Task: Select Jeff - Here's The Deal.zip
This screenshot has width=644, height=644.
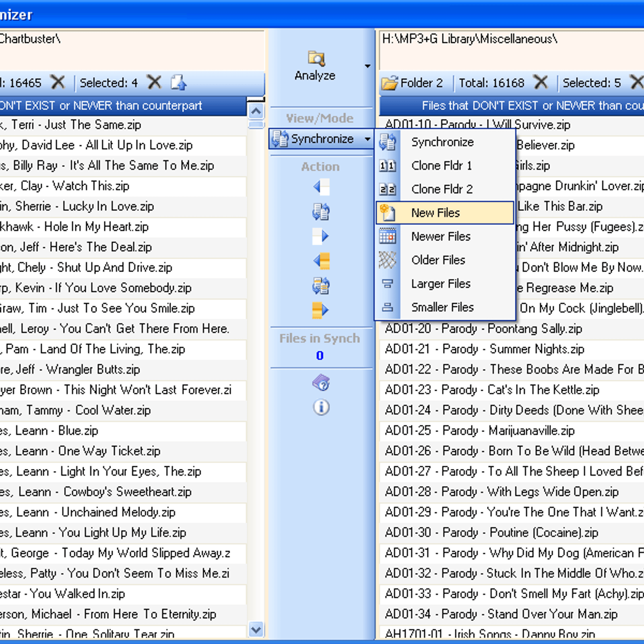Action: (x=123, y=247)
